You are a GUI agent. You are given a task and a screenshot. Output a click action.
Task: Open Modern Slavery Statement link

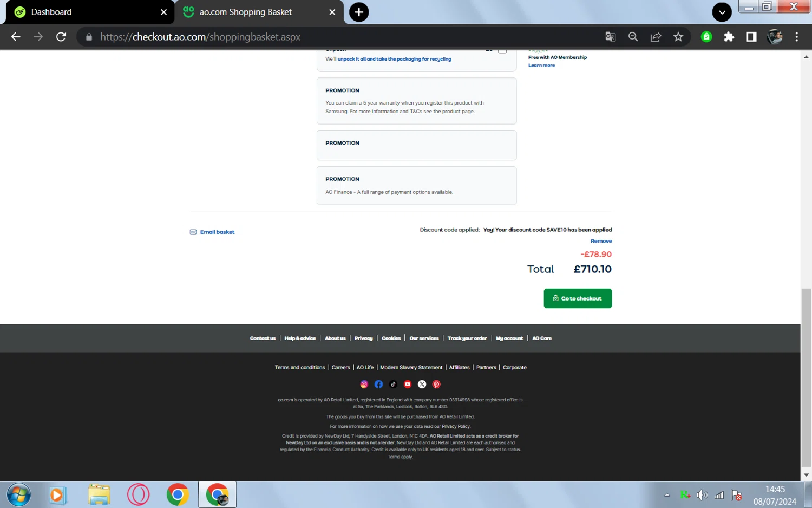tap(411, 368)
